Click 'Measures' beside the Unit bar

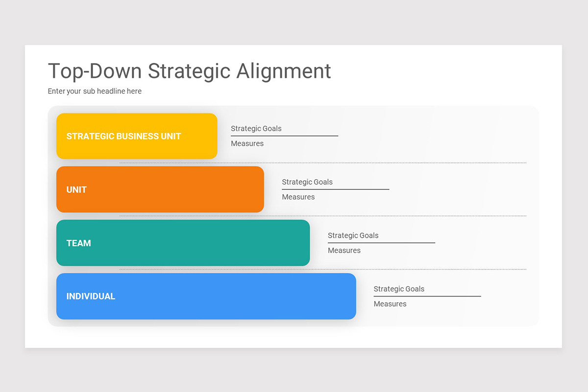(298, 196)
